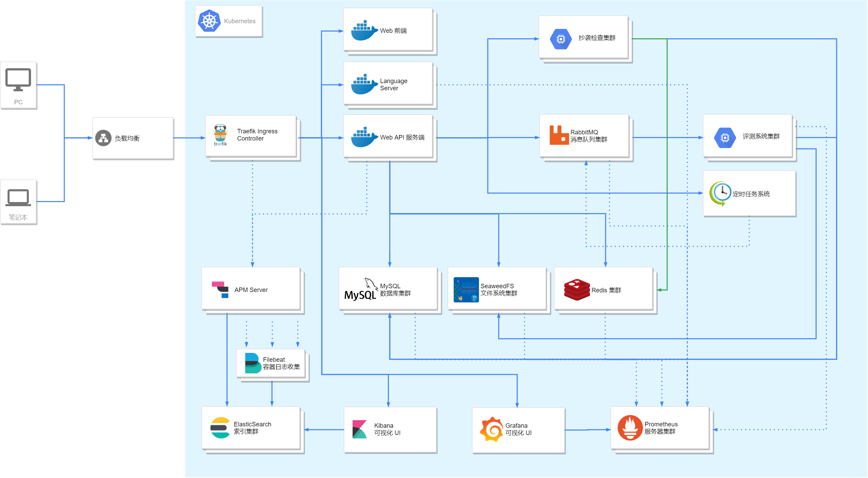Click the 负载均衡 load balancer icon
Screen dimensions: 868x478
103,138
